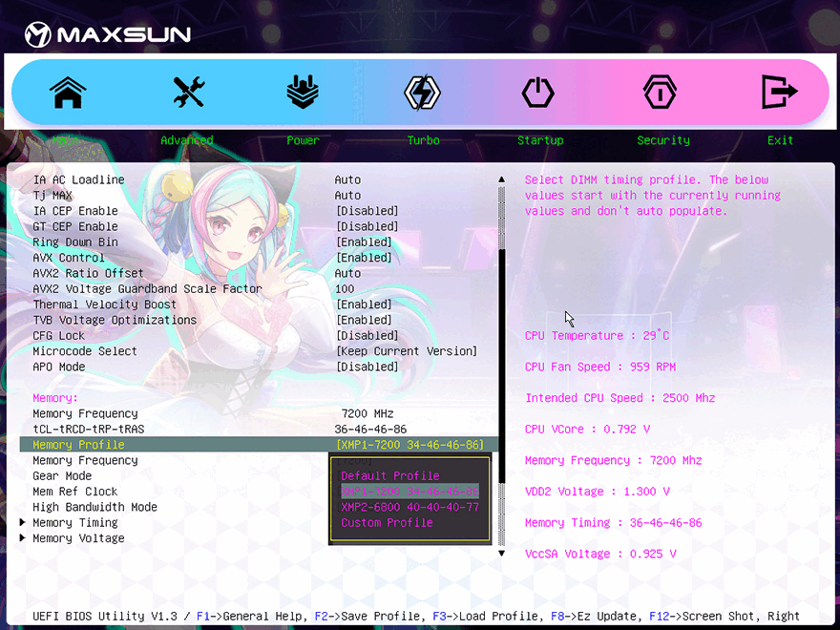Click the VDD2 Voltage 1.300 V readout

click(x=597, y=492)
